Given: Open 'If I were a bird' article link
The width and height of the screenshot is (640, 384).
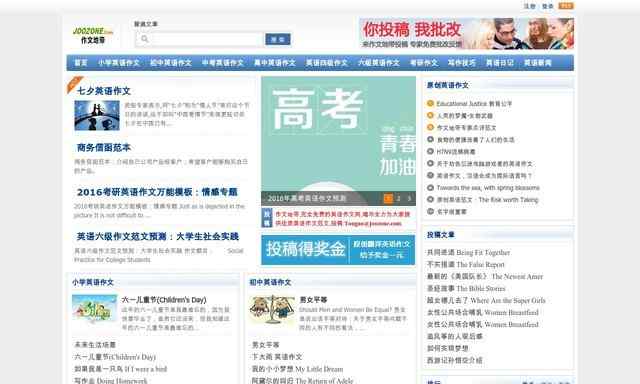Looking at the screenshot, I should [x=120, y=369].
